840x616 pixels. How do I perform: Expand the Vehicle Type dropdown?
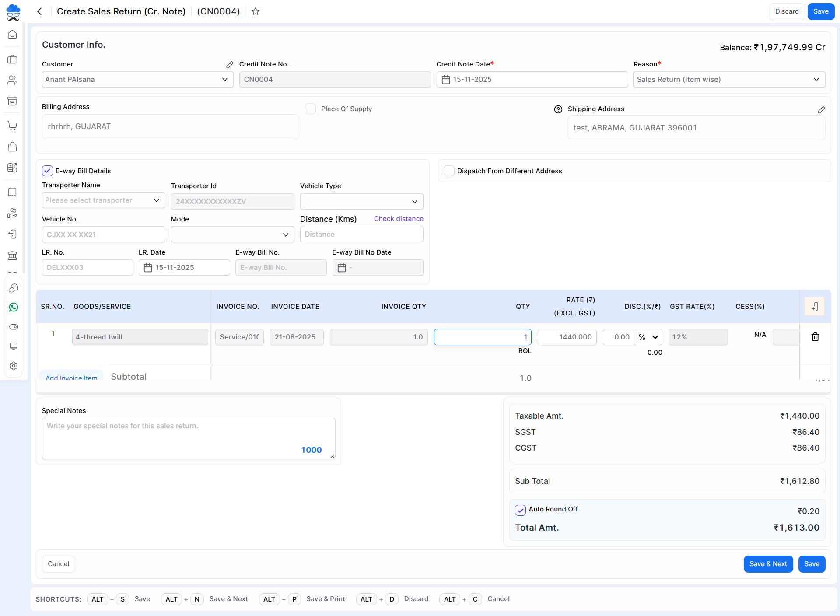point(361,202)
